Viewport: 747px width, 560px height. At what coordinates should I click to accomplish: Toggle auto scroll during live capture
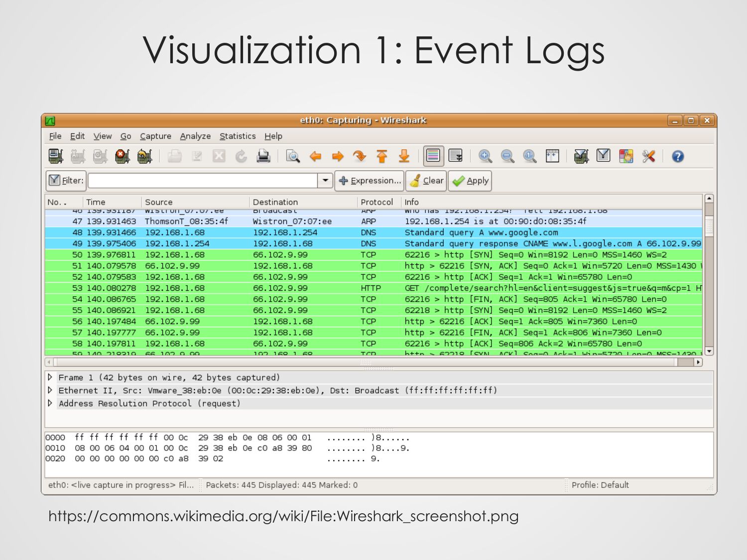[456, 156]
